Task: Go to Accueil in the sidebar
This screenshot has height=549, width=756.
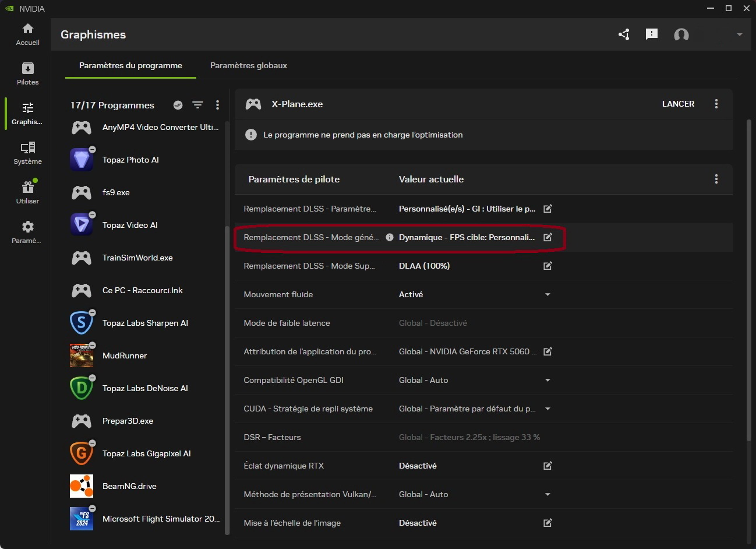Action: [27, 34]
